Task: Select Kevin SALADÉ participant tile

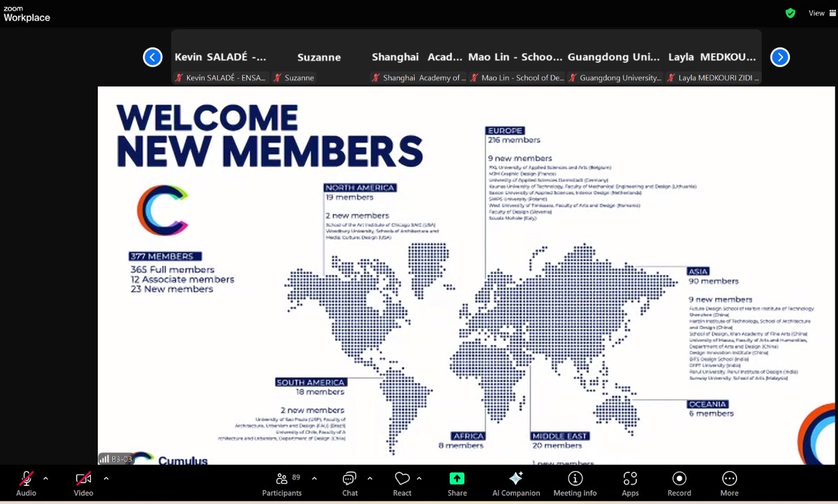Action: coord(221,57)
